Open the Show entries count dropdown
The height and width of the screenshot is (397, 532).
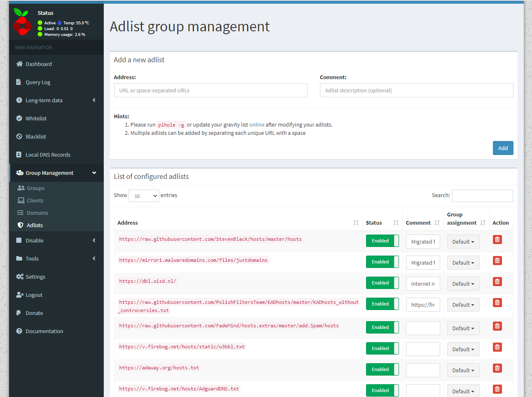144,196
